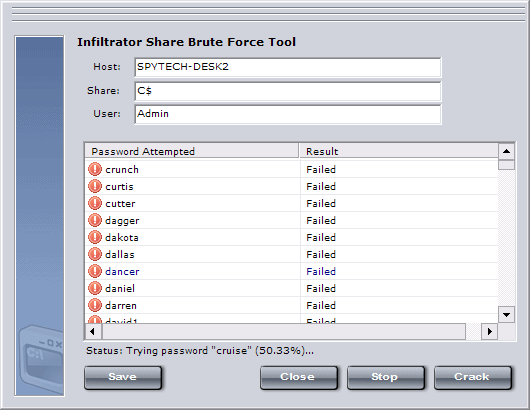Select the highlighted dancer row
Image resolution: width=530 pixels, height=410 pixels.
coord(292,271)
